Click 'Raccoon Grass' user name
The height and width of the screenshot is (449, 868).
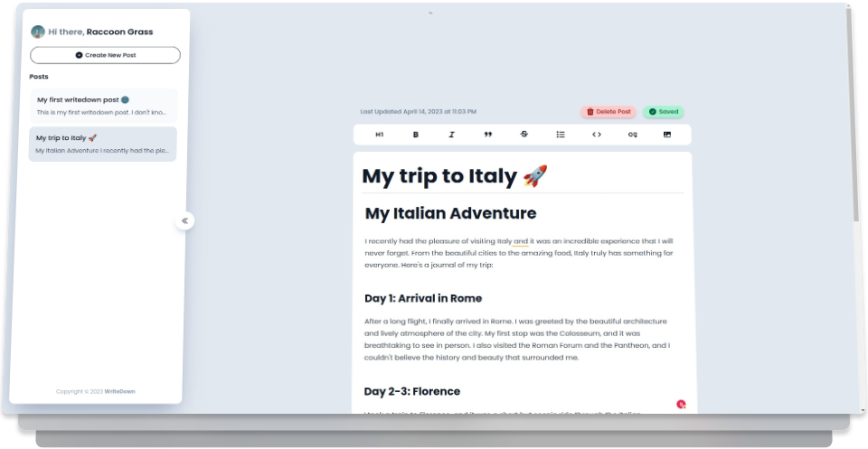click(x=119, y=33)
